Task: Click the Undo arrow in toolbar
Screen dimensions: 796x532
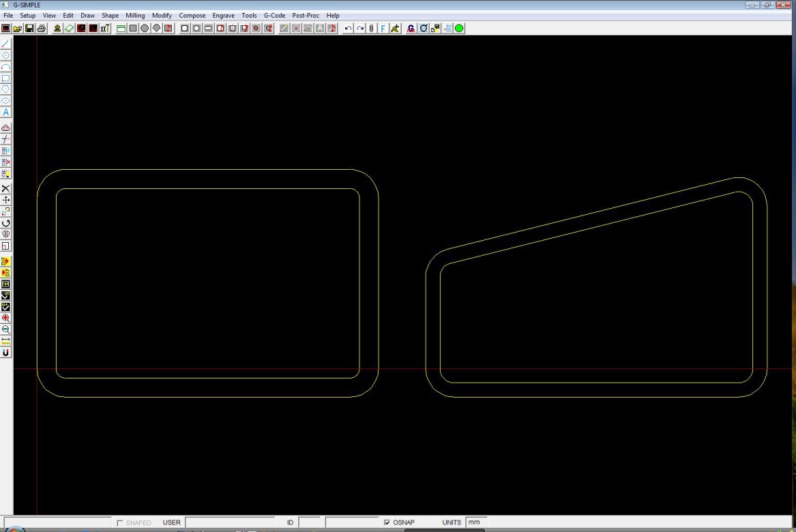Action: pyautogui.click(x=349, y=29)
